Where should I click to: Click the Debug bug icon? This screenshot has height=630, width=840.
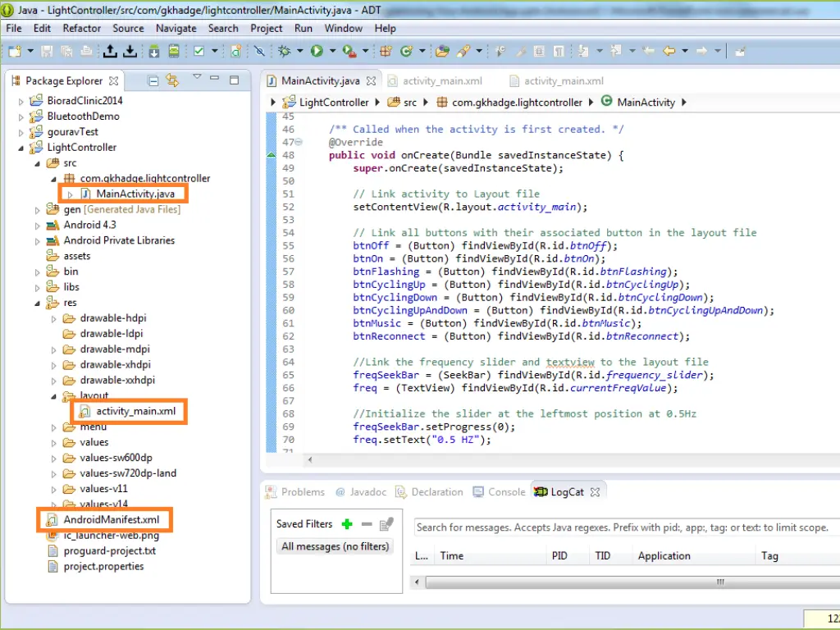coord(285,52)
